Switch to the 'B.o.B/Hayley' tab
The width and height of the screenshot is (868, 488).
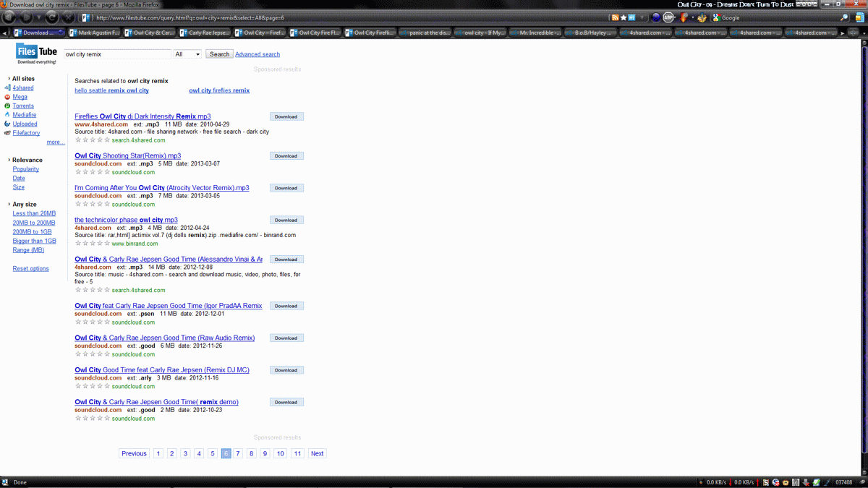(590, 33)
